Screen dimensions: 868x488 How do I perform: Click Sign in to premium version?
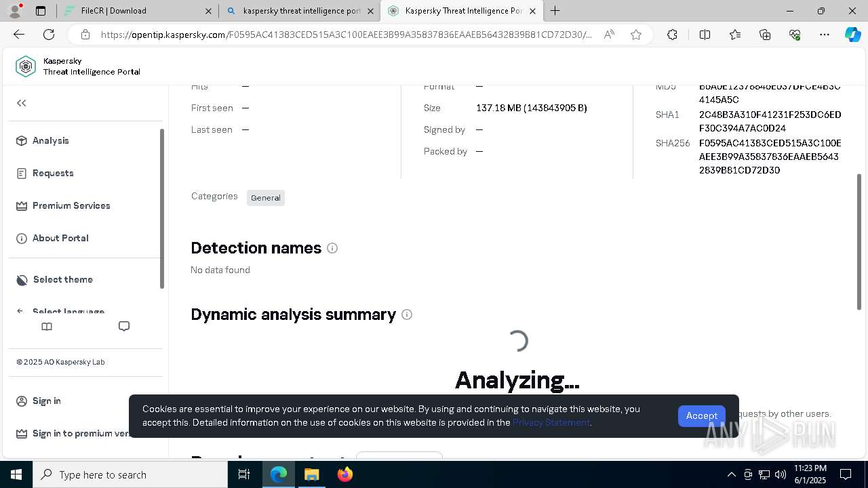click(73, 433)
